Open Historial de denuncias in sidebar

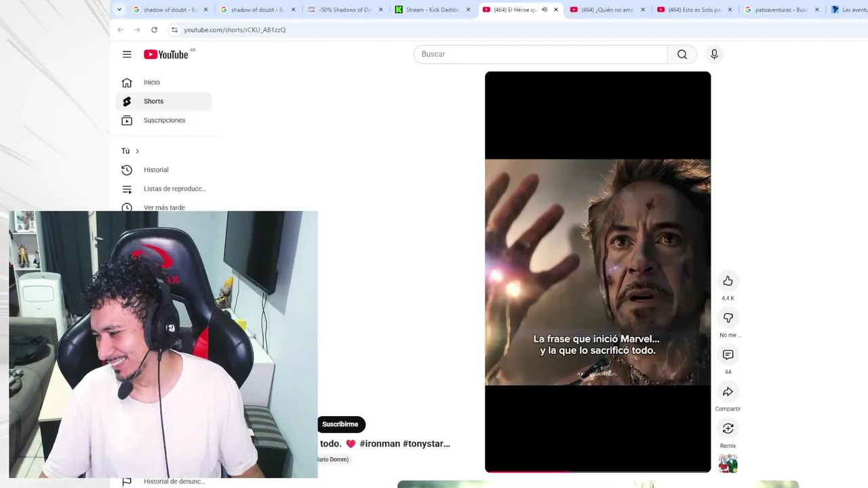coord(163,481)
